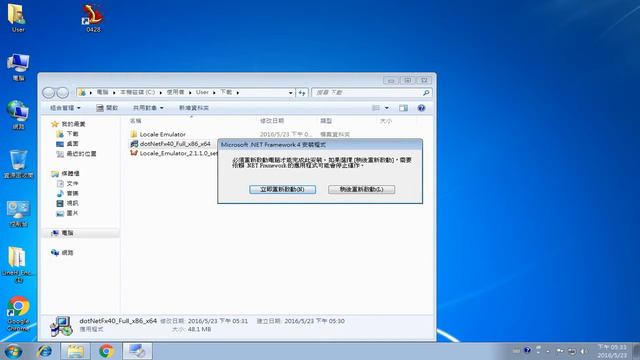Select Recent Places in the navigation pane
640x360 pixels.
(x=76, y=154)
